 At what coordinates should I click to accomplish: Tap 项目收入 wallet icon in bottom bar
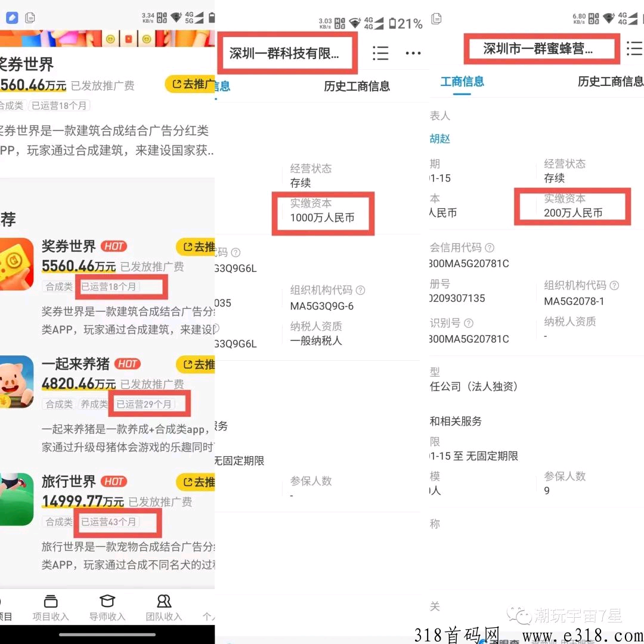click(51, 601)
